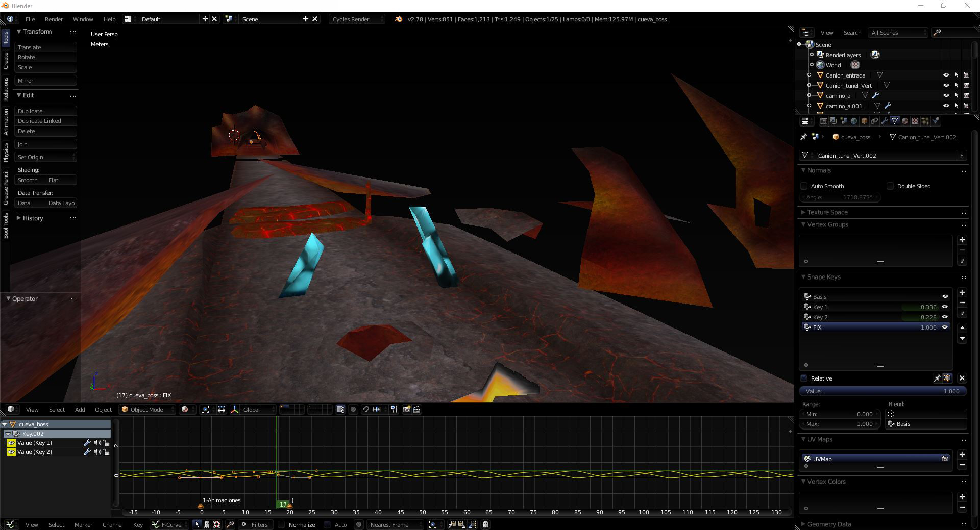Open the Modifiers wrench properties tab
Viewport: 980px width, 530px height.
coord(885,121)
